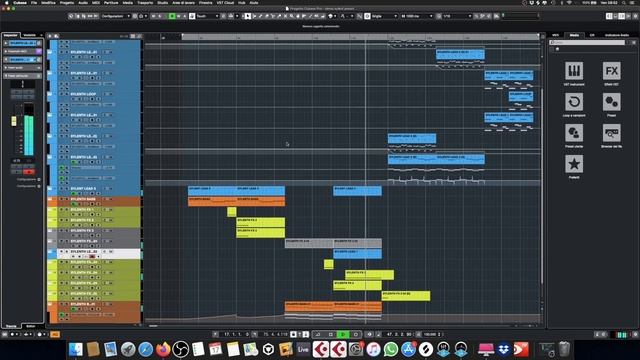Image resolution: width=640 pixels, height=360 pixels.
Task: Click the Inspector volume fader handle
Action: [14, 121]
